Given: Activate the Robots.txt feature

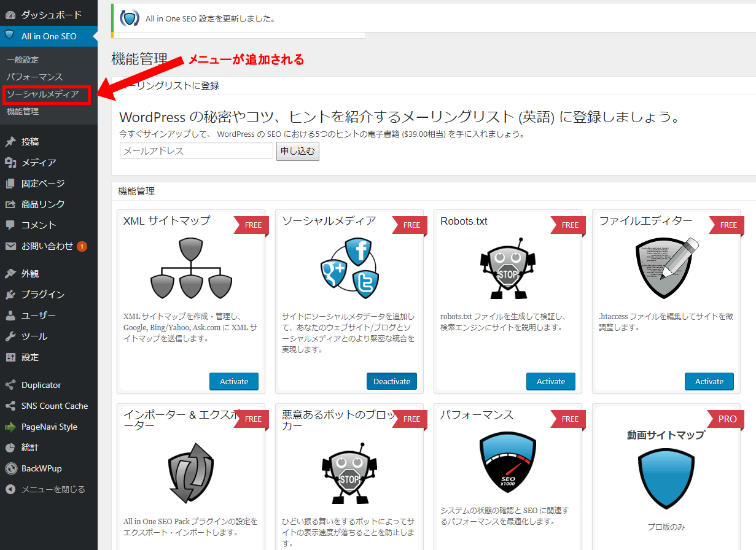Looking at the screenshot, I should [x=551, y=381].
